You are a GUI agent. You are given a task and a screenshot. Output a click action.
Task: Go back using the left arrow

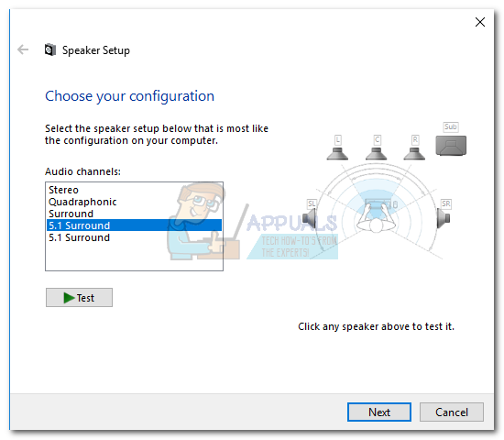23,49
